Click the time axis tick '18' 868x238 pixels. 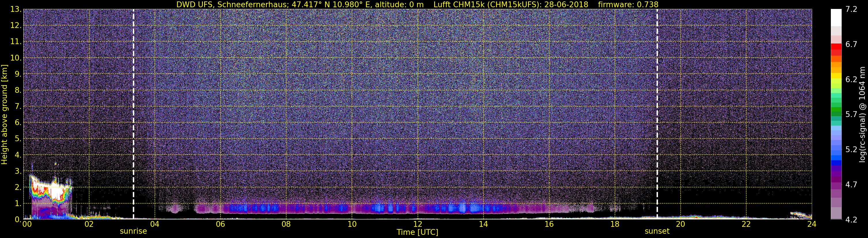pos(614,224)
